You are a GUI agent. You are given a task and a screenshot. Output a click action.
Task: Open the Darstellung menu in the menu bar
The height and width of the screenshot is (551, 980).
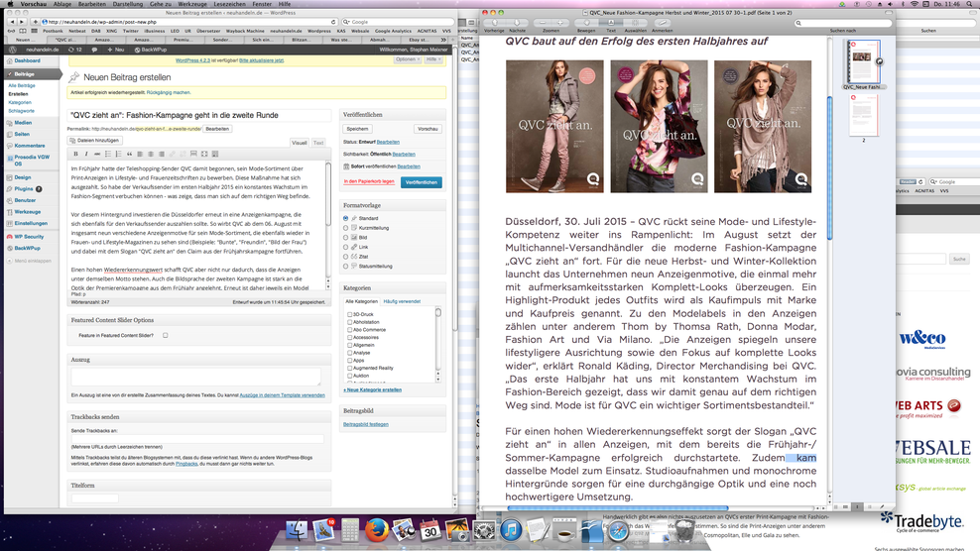tap(128, 4)
